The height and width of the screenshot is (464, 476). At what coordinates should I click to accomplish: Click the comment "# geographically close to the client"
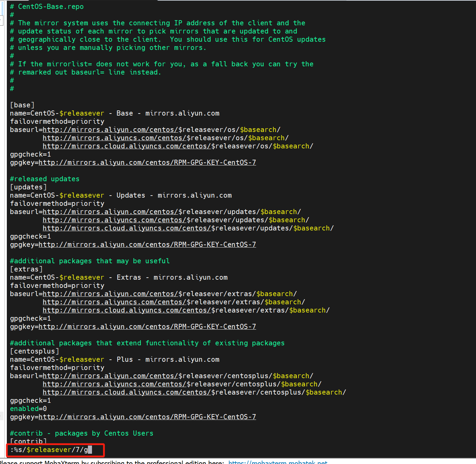click(x=168, y=39)
